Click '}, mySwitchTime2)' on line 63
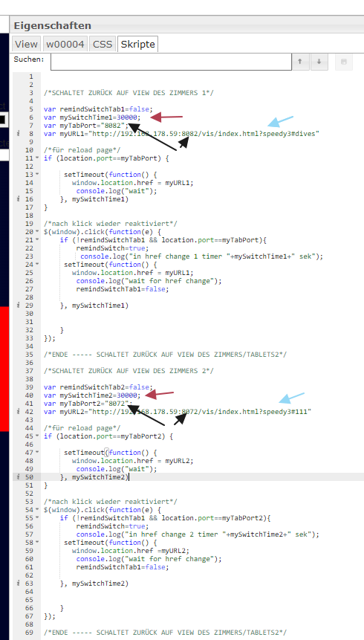The width and height of the screenshot is (364, 640). 94,584
